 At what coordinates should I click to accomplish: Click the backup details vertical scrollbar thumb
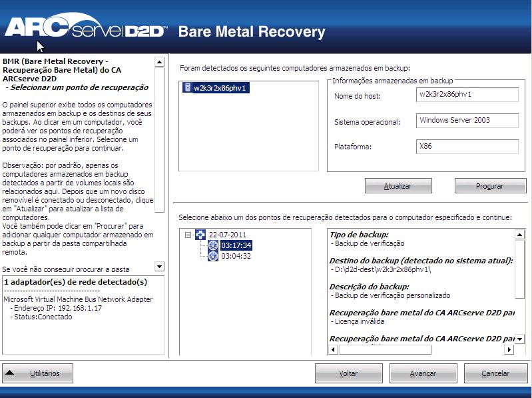pyautogui.click(x=520, y=269)
